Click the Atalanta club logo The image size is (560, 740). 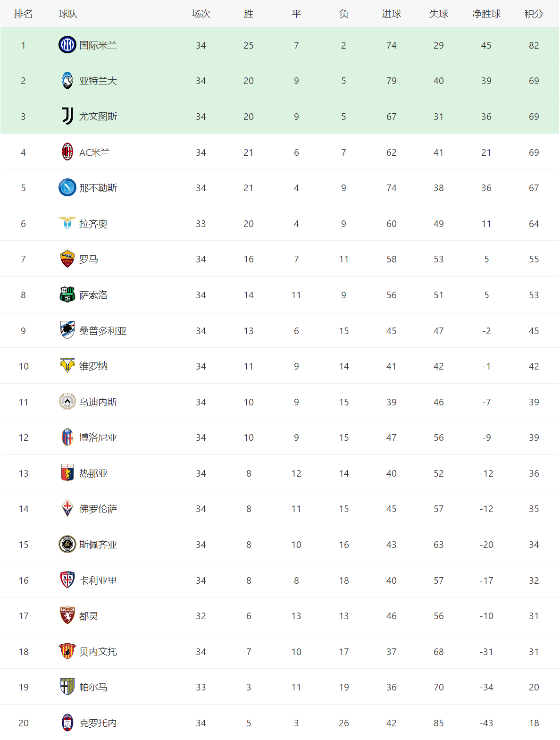tap(67, 81)
